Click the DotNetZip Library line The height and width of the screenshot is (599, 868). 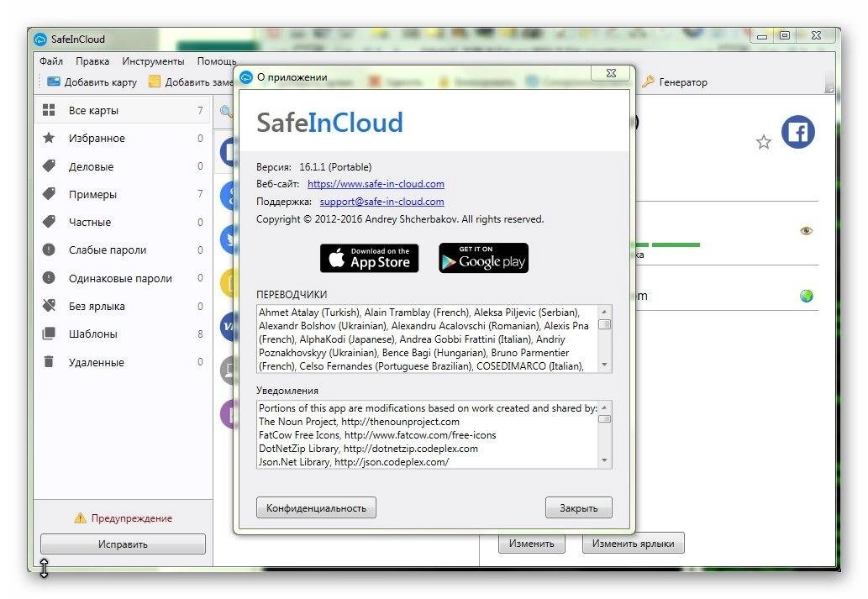point(368,449)
